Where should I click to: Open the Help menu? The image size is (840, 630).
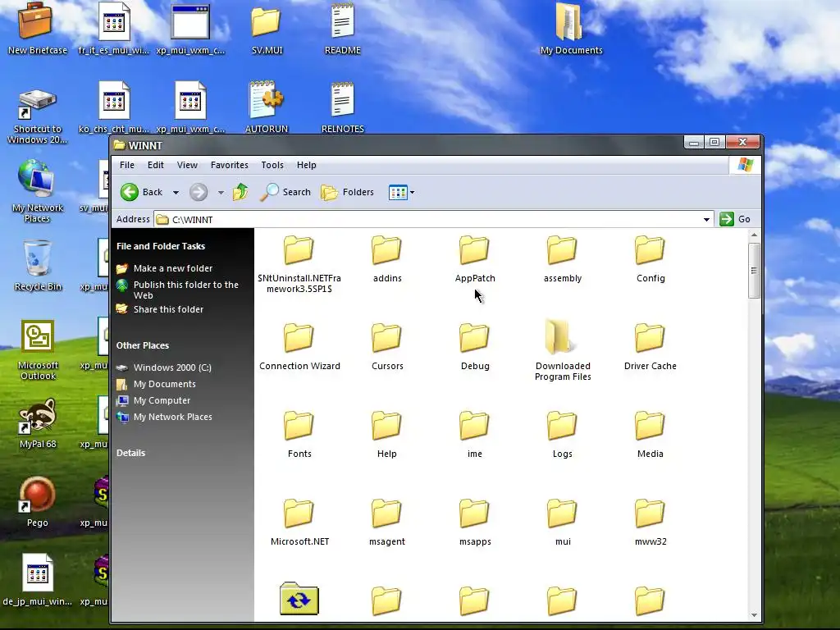pos(307,165)
